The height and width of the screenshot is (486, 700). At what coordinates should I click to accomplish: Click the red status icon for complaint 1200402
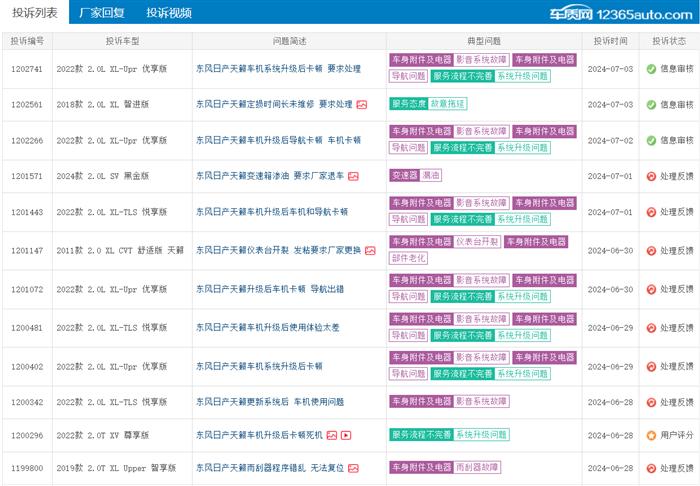coord(651,366)
